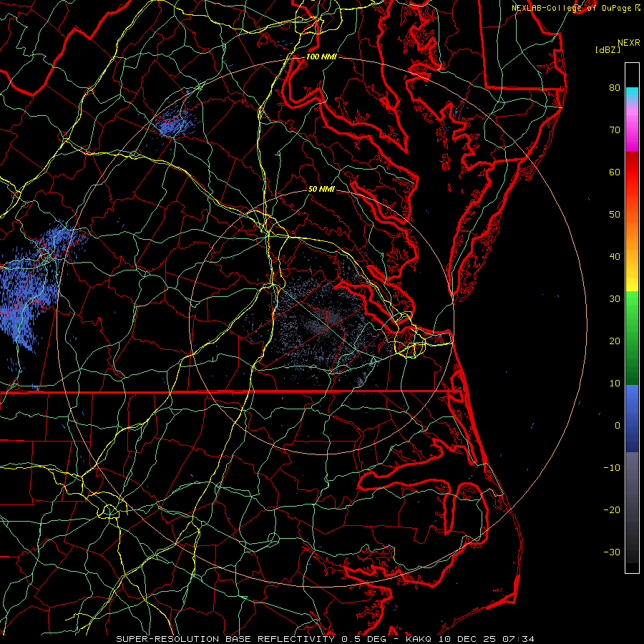Click the '50 NMI' range ring label

(321, 190)
